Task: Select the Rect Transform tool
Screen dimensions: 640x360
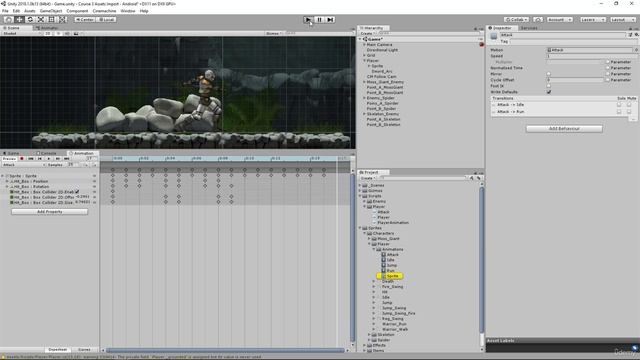Action: click(x=52, y=19)
